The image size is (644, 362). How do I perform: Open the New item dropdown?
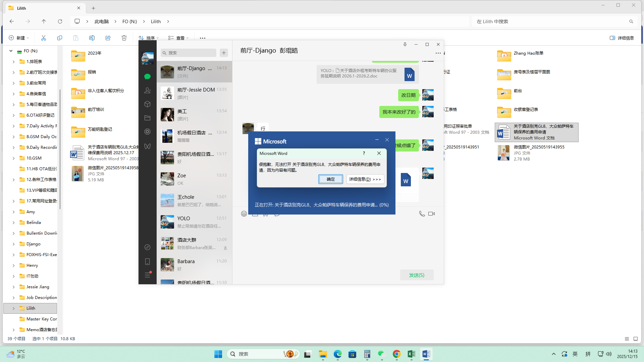[x=19, y=38]
